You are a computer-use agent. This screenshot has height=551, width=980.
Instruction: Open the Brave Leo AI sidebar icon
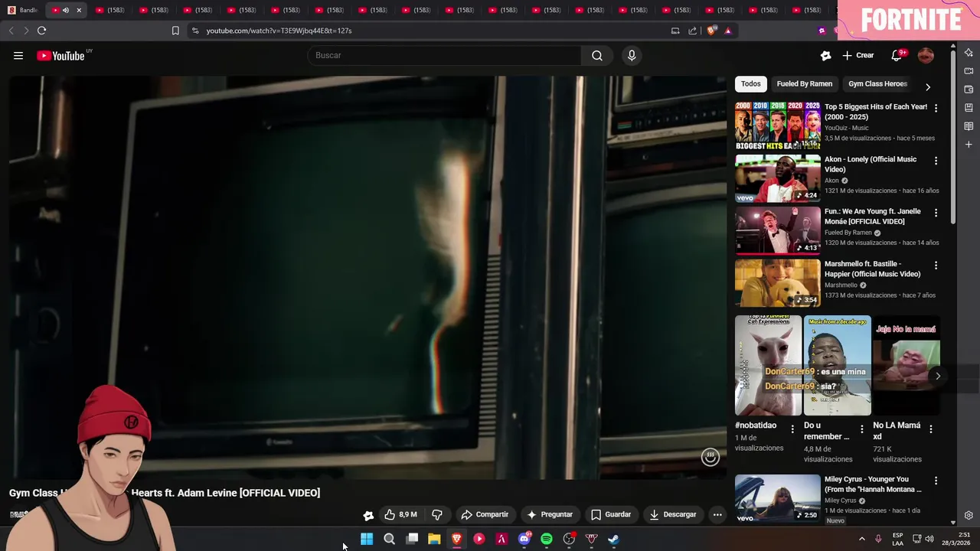click(x=969, y=53)
